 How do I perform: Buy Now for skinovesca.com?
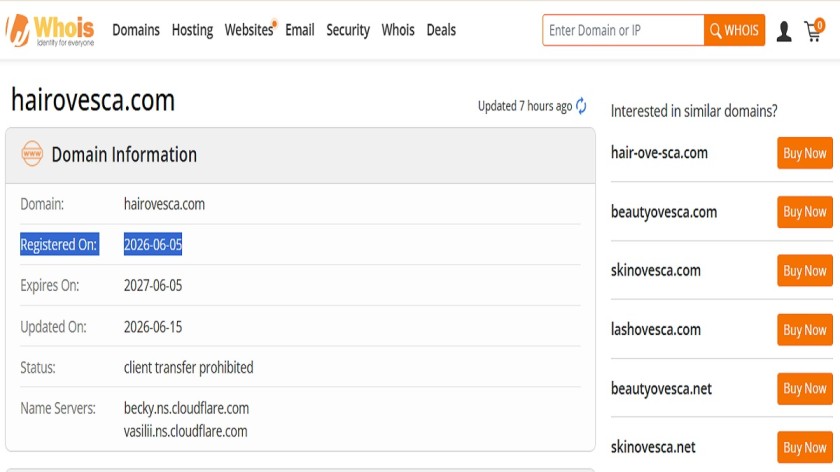805,271
